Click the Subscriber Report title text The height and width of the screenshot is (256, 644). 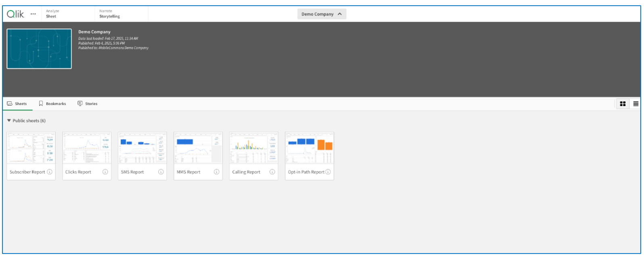pos(27,172)
